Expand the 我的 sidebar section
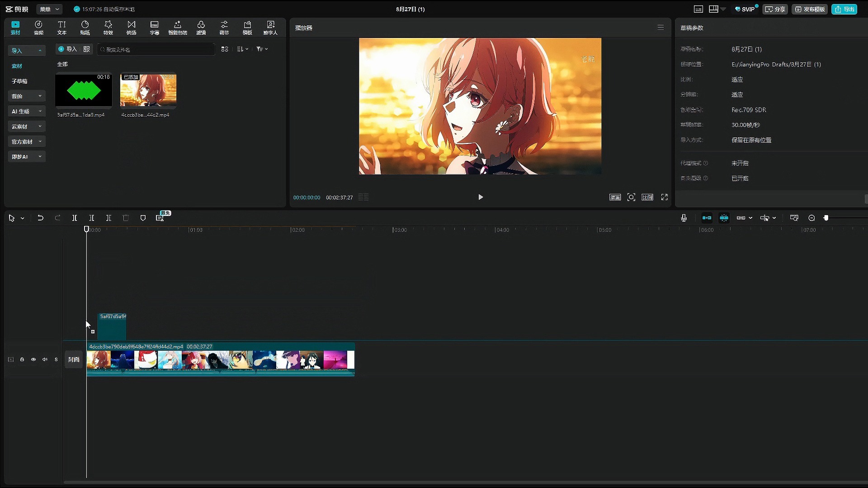Image resolution: width=868 pixels, height=488 pixels. coord(27,96)
